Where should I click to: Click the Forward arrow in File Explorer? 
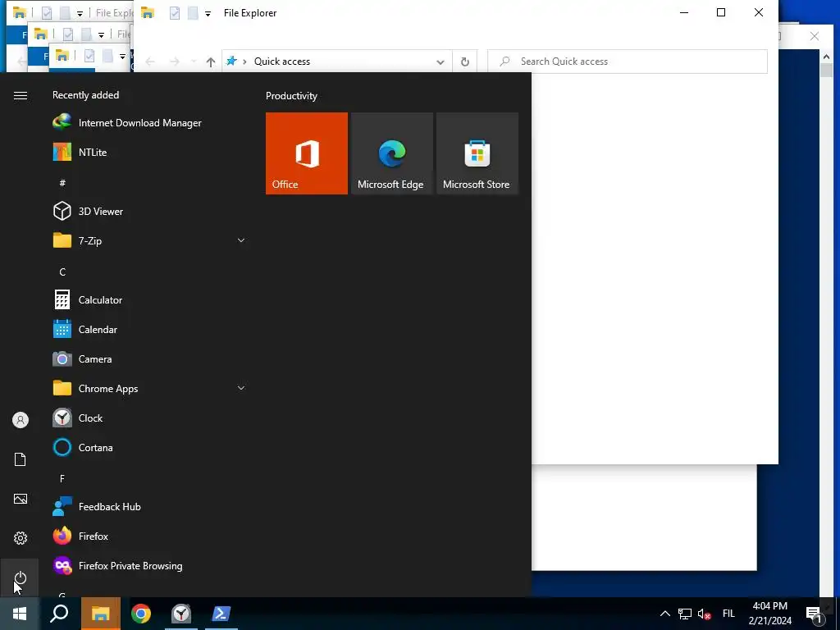tap(175, 62)
